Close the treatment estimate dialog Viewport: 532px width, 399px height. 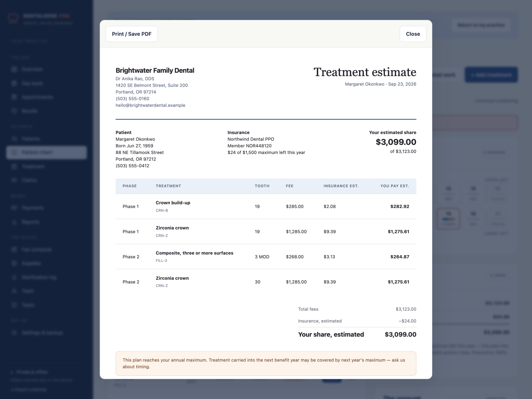(413, 34)
